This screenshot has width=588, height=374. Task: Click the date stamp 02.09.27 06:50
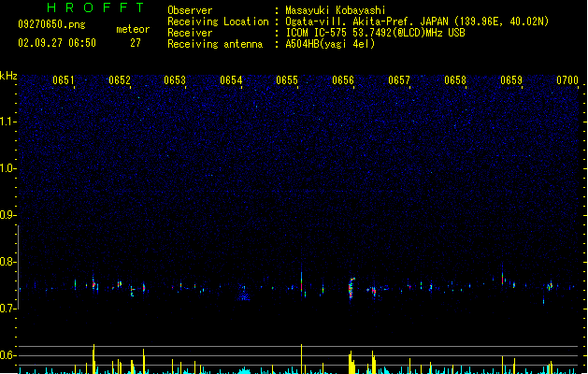click(x=57, y=43)
